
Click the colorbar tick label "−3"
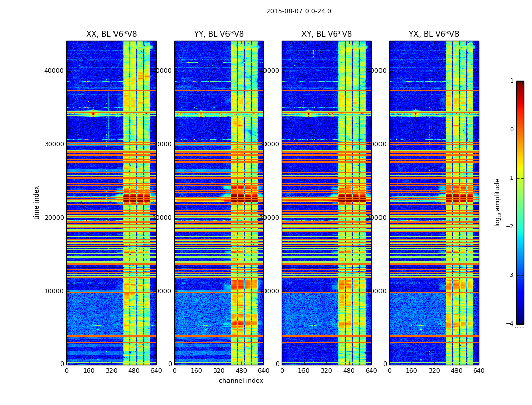(511, 275)
